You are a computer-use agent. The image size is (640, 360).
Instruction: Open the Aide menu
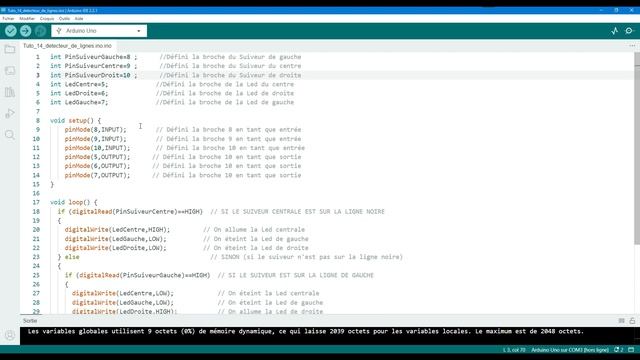point(79,18)
